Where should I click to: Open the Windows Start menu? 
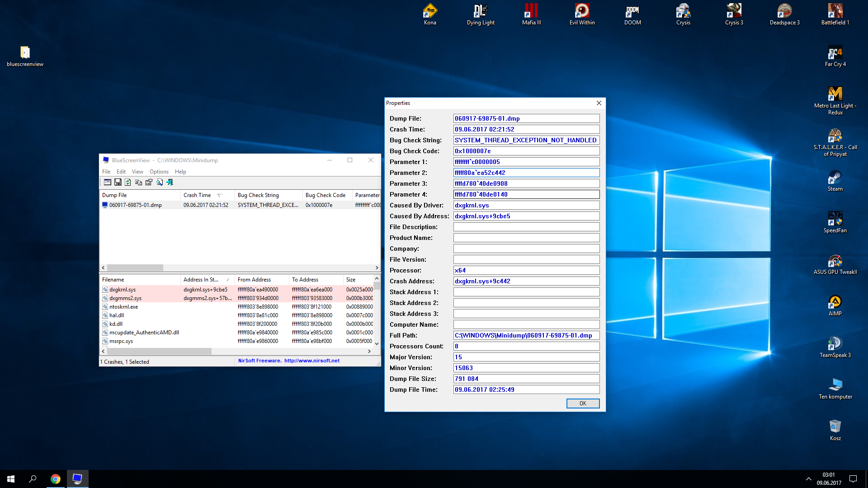pyautogui.click(x=11, y=479)
